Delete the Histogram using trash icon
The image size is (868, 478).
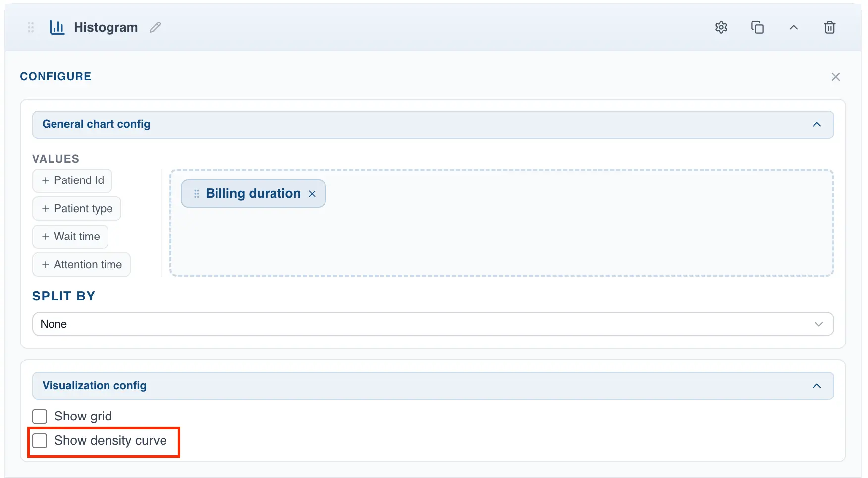(830, 27)
